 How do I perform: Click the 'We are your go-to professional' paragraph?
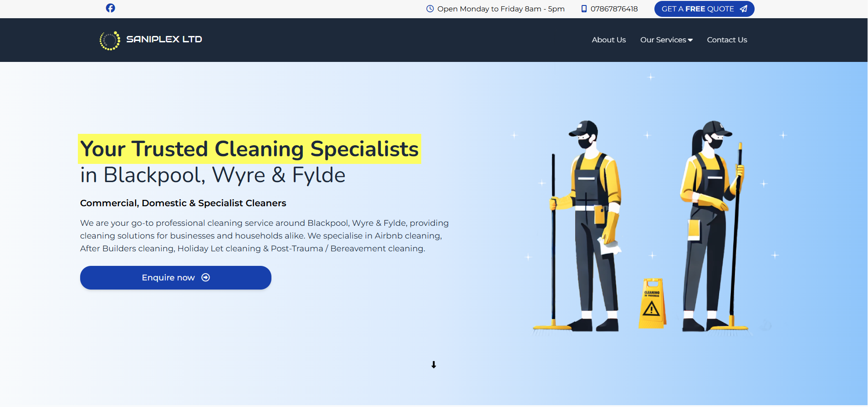pos(265,236)
